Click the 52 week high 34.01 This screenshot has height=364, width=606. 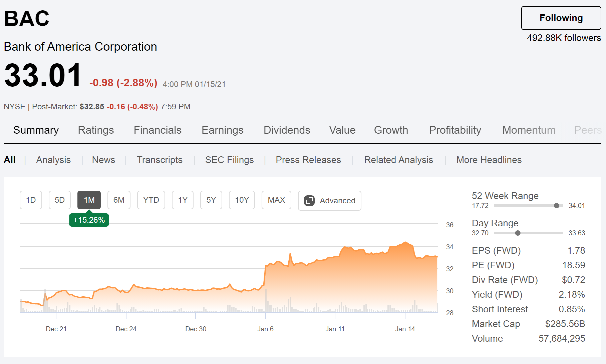pyautogui.click(x=577, y=206)
